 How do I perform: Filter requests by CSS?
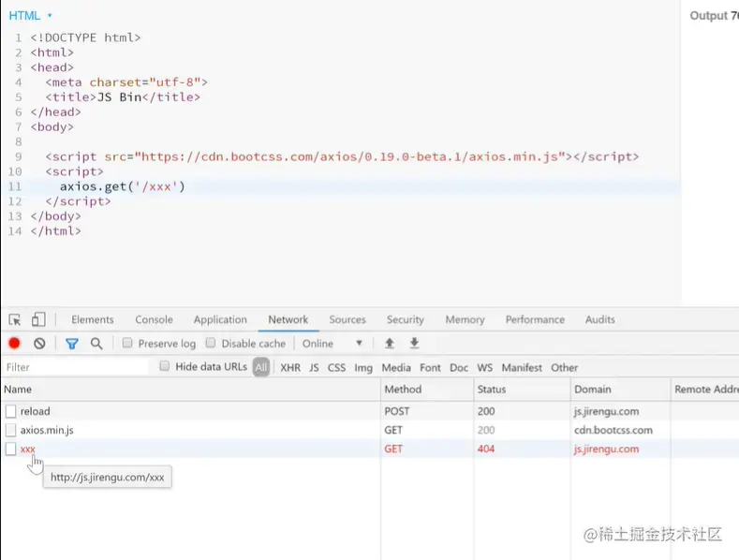point(336,368)
